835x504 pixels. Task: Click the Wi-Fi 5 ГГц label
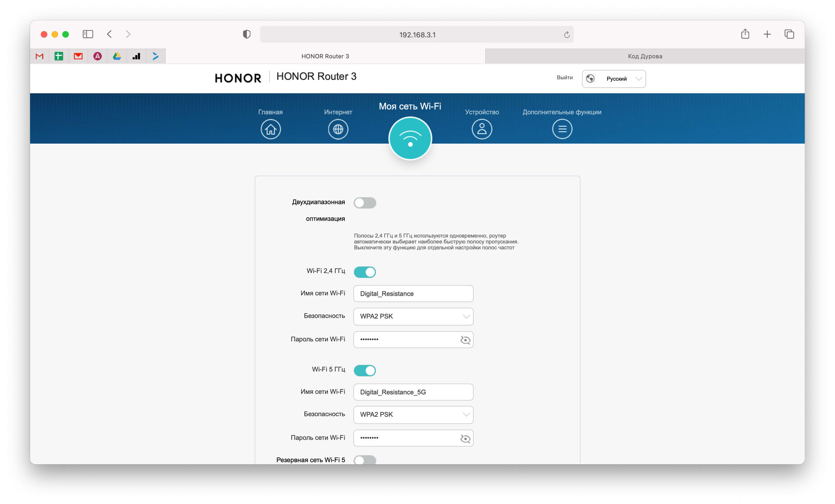click(x=329, y=370)
